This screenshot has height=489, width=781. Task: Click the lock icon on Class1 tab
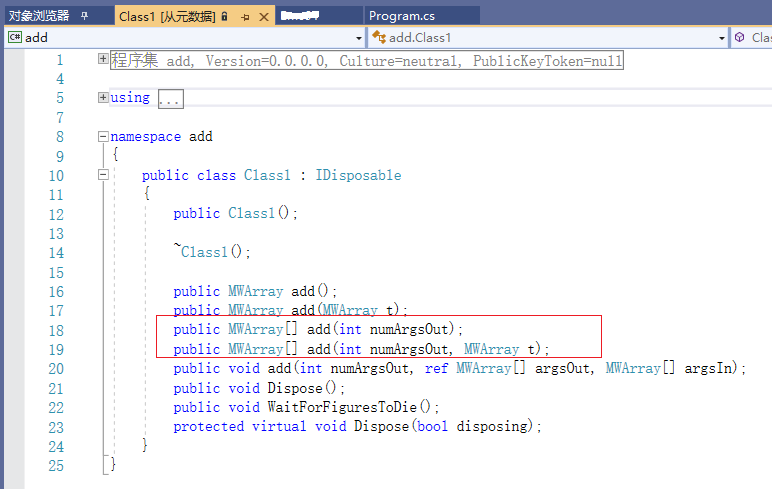pyautogui.click(x=225, y=16)
